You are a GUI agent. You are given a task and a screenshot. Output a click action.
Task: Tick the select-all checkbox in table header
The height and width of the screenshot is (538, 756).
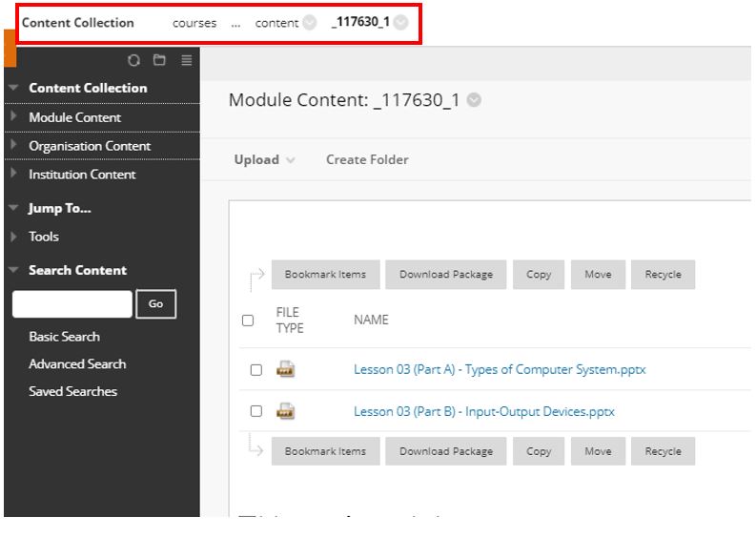click(248, 321)
